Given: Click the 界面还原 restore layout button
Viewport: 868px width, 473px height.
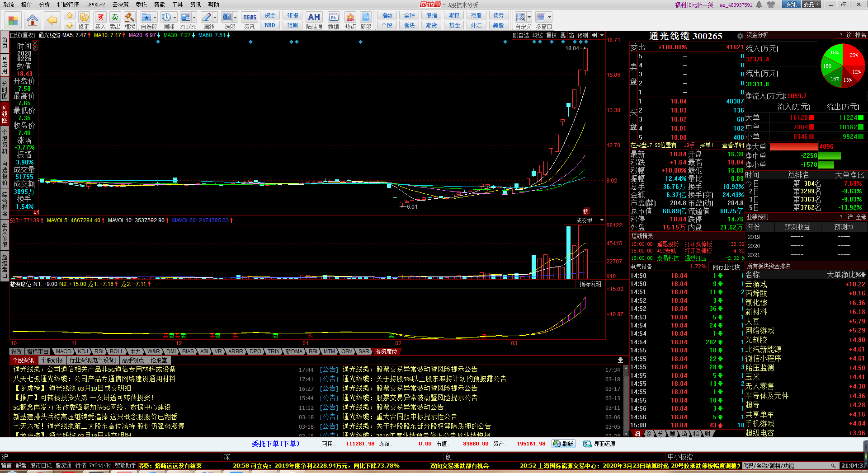Looking at the screenshot, I should (599, 444).
